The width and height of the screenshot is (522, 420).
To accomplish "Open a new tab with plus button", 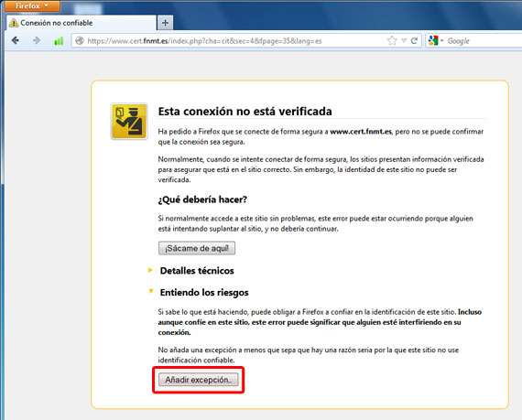I will (165, 23).
